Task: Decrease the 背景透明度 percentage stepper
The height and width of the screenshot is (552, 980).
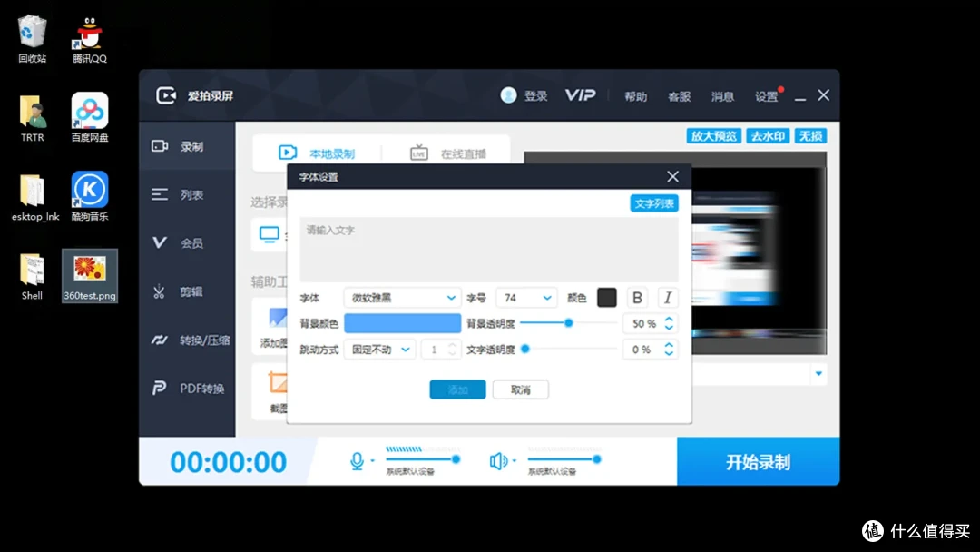Action: pyautogui.click(x=669, y=328)
